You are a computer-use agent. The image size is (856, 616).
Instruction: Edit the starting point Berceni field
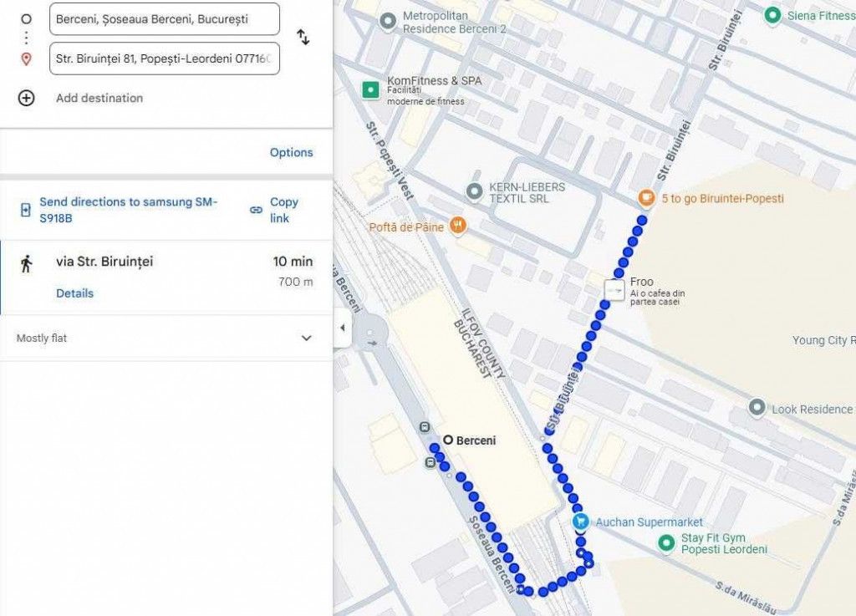(165, 19)
